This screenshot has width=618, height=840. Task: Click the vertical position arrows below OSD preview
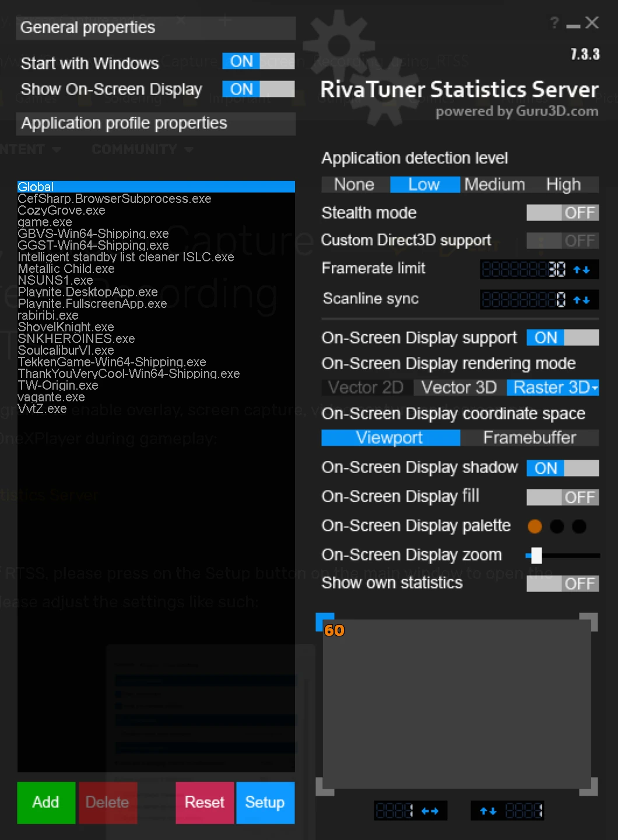(489, 811)
